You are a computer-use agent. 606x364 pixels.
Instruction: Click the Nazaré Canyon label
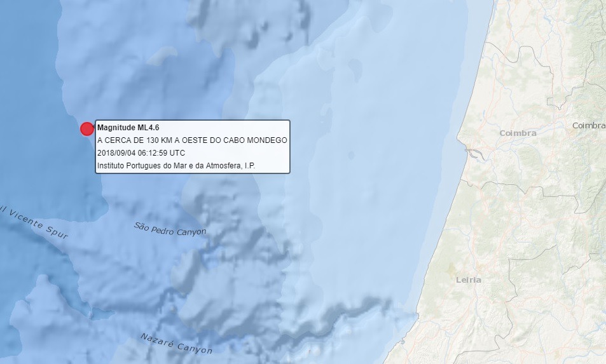click(177, 344)
